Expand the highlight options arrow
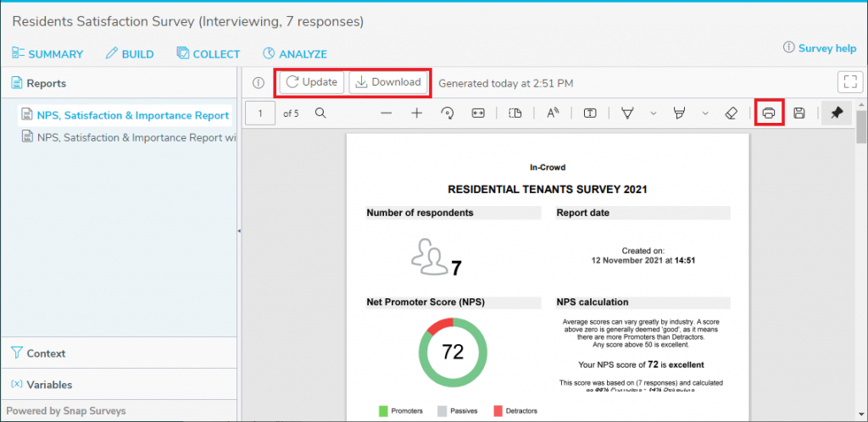The height and width of the screenshot is (422, 868). pyautogui.click(x=705, y=114)
